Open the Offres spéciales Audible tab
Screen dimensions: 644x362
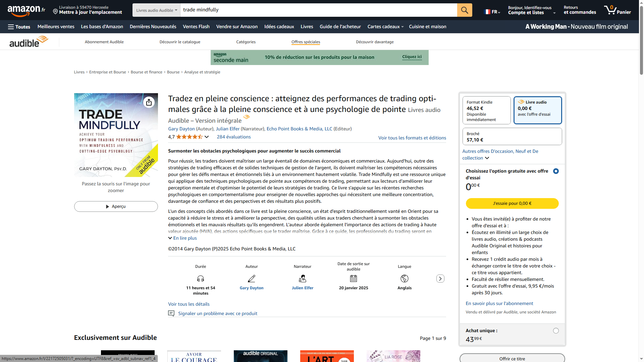point(306,42)
